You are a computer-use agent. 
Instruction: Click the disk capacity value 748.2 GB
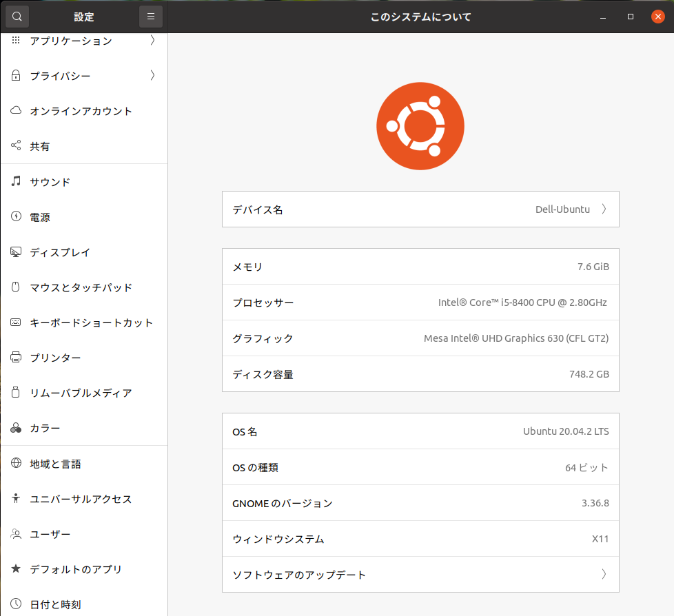(589, 374)
